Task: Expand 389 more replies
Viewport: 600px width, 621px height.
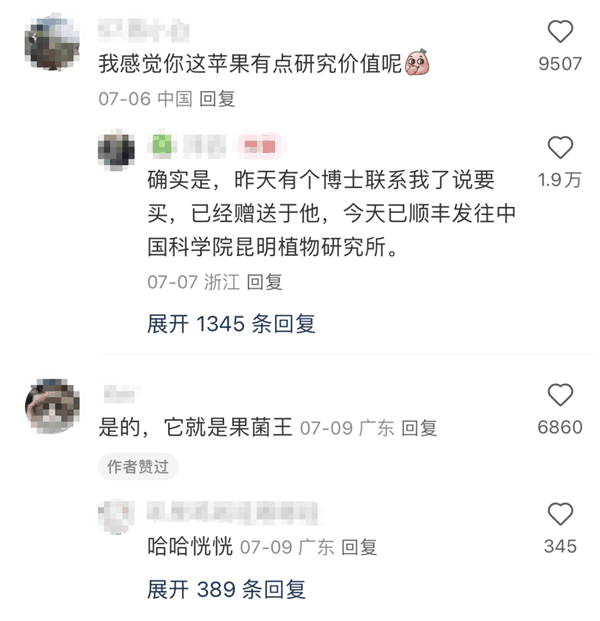Action: (x=227, y=589)
